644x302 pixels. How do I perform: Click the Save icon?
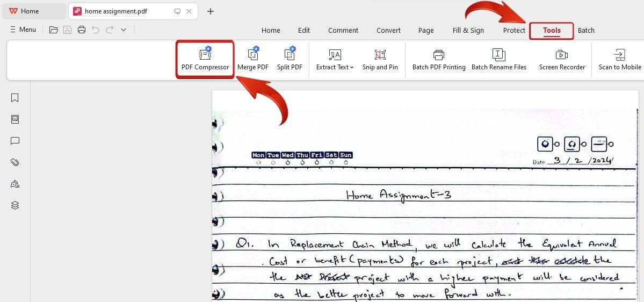tap(67, 30)
